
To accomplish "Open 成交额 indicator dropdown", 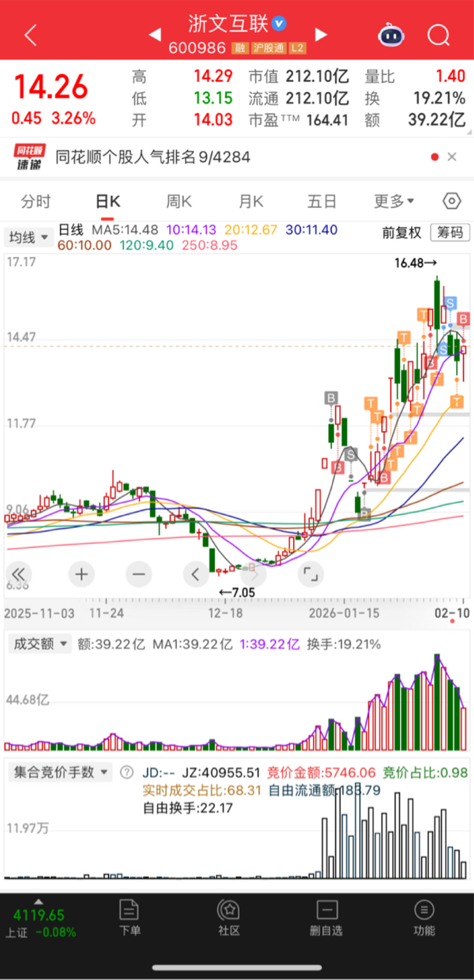I will 40,644.
